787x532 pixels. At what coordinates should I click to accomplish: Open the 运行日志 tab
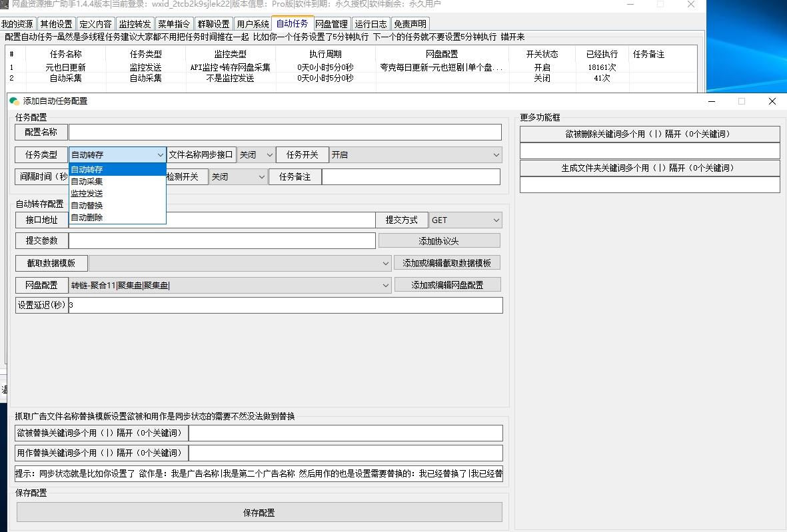[x=371, y=24]
